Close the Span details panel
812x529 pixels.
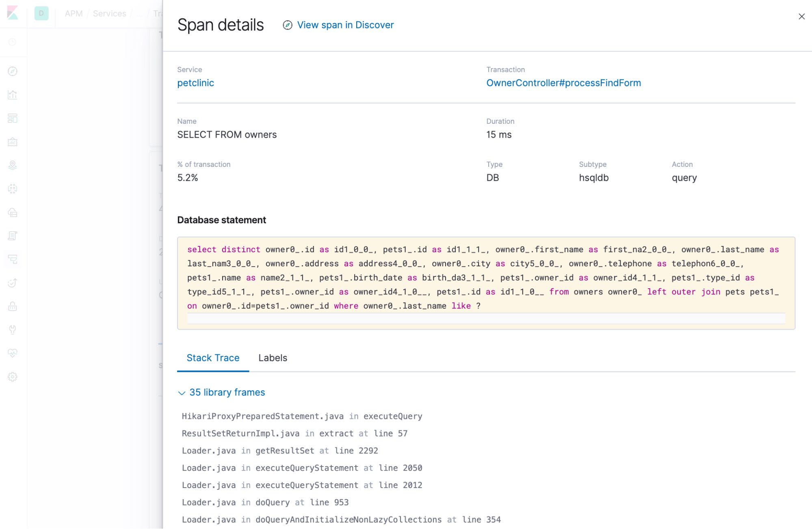(x=801, y=17)
